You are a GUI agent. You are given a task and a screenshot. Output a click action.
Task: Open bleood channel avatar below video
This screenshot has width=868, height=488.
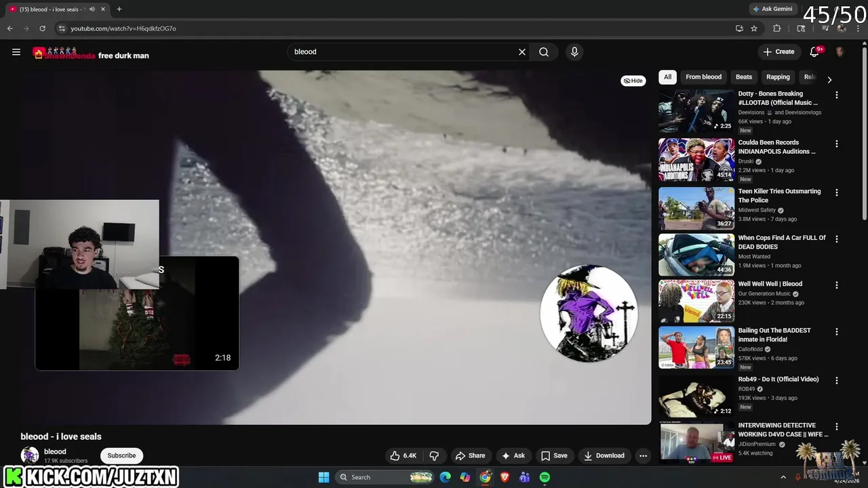click(30, 455)
